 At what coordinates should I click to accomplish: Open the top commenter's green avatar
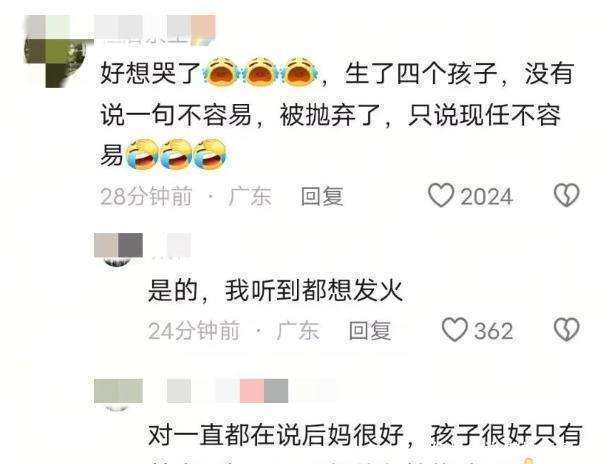tap(56, 53)
